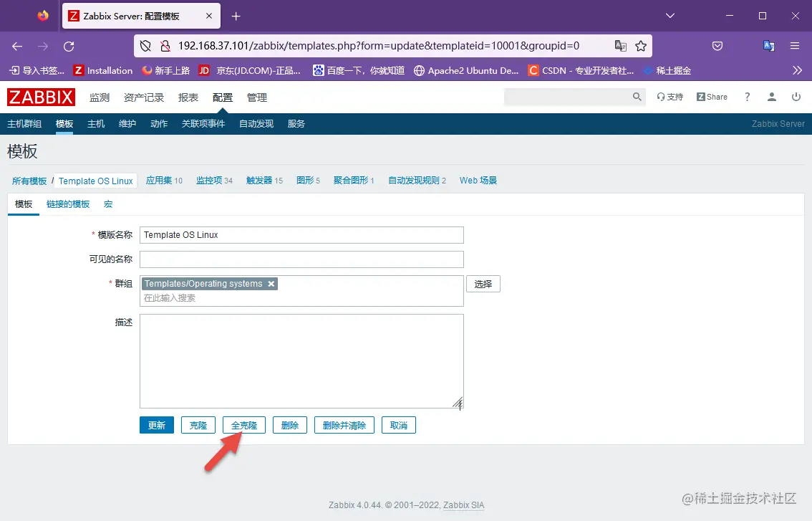Open the Zabbix SIA footer link
812x521 pixels.
point(463,505)
